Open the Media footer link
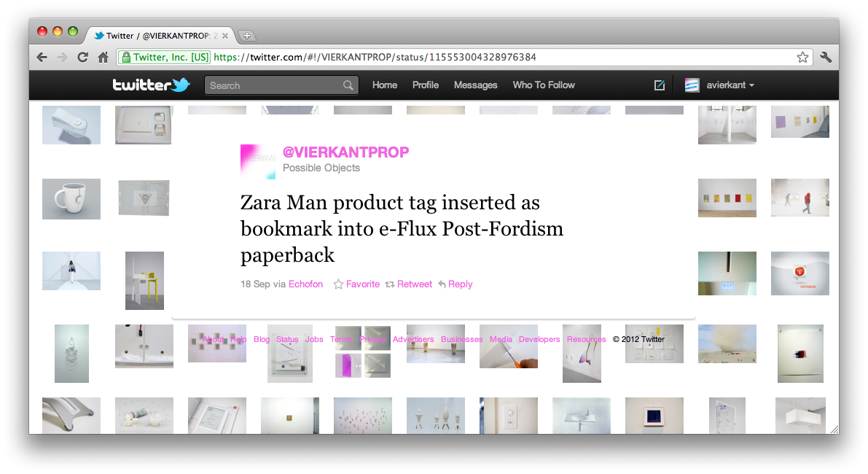The width and height of the screenshot is (868, 474). coord(501,339)
